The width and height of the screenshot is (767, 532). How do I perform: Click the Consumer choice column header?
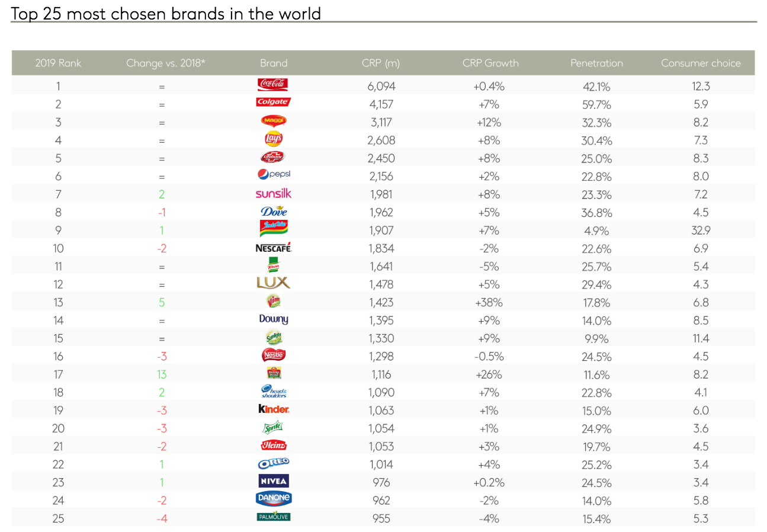pyautogui.click(x=701, y=63)
